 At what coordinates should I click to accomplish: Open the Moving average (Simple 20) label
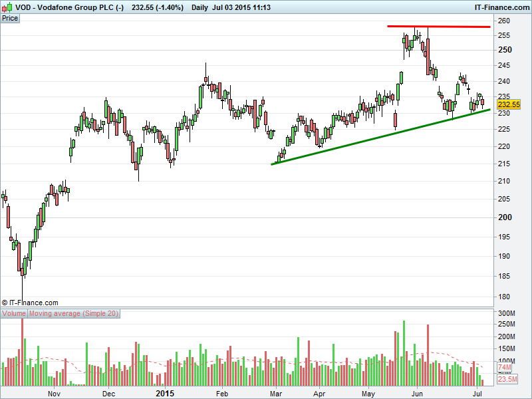(x=74, y=313)
